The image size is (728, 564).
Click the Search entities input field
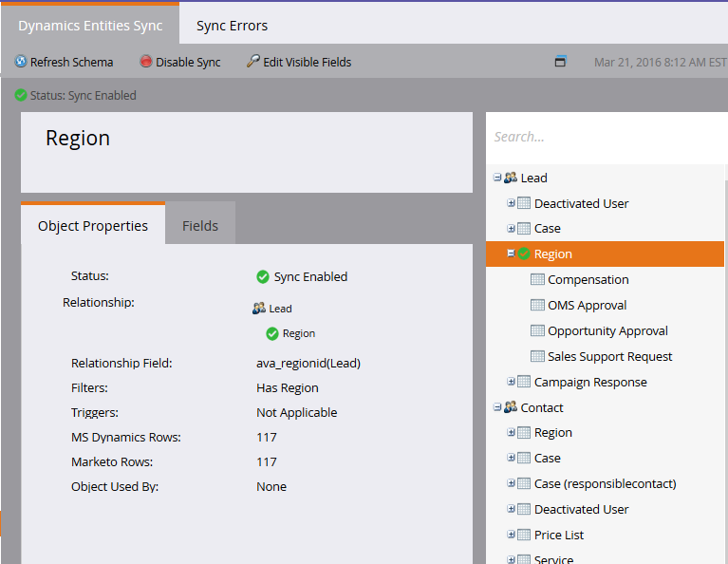click(x=607, y=137)
